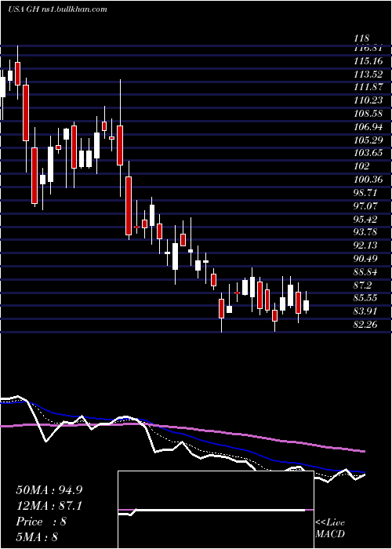This screenshot has width=392, height=549.
Task: Click the 97.07 price axis label
Action: click(366, 205)
